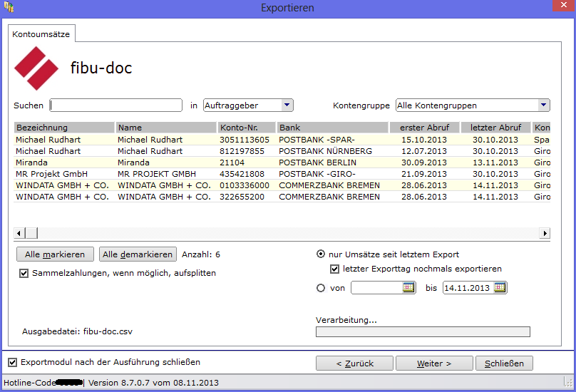Open the 'Auftraggeber' search field dropdown
Viewport: 576px width, 392px height.
[287, 105]
